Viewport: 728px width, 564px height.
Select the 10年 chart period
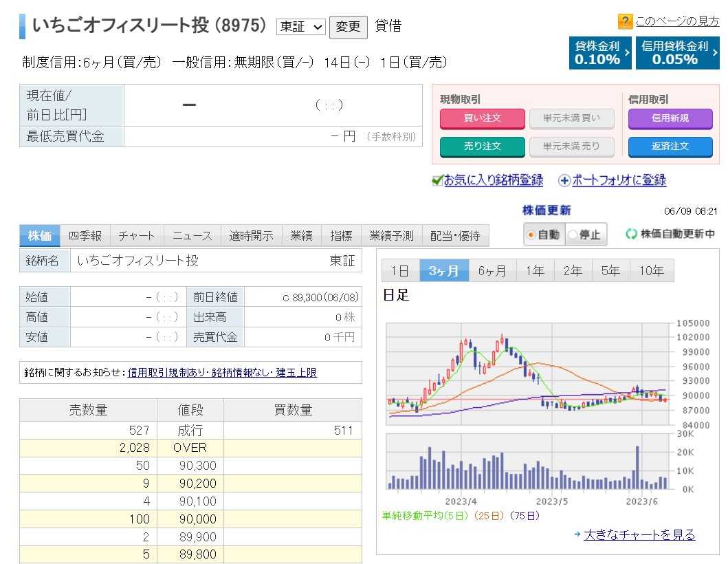pyautogui.click(x=652, y=270)
